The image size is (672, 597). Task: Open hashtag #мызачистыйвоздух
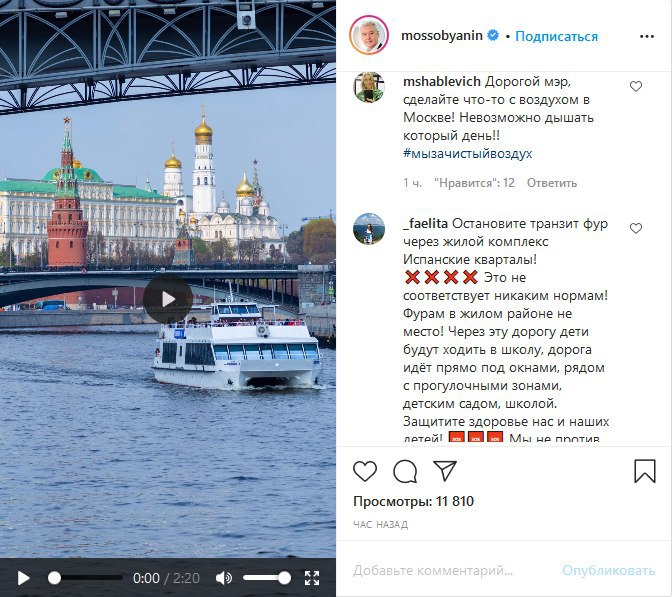pyautogui.click(x=468, y=153)
